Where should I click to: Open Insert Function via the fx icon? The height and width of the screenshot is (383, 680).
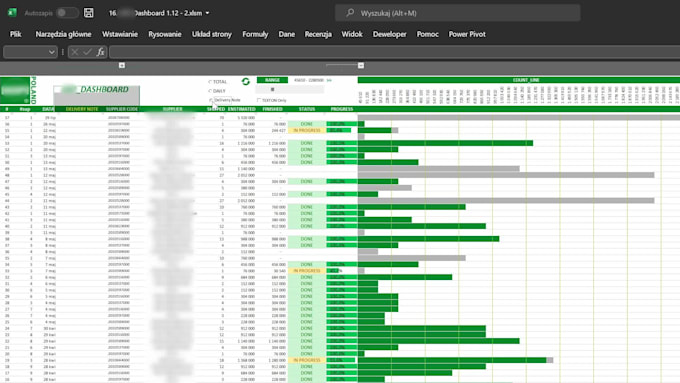point(101,52)
